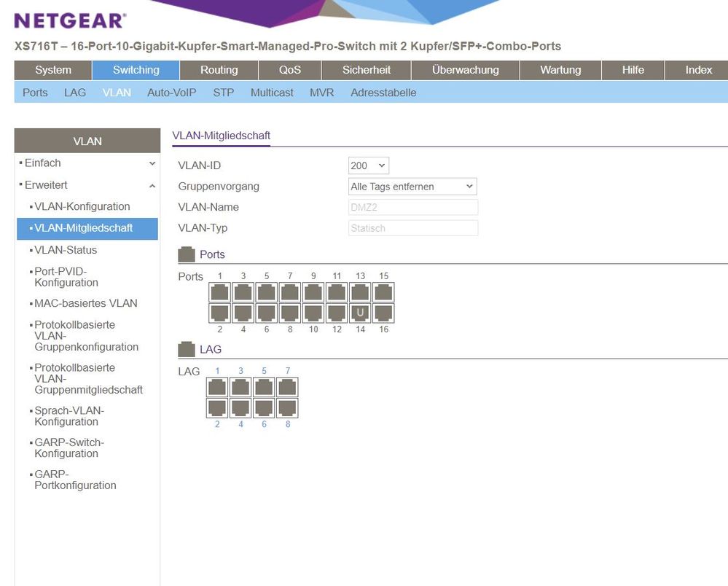This screenshot has height=586, width=728.
Task: Toggle membership of port 6
Action: [267, 313]
